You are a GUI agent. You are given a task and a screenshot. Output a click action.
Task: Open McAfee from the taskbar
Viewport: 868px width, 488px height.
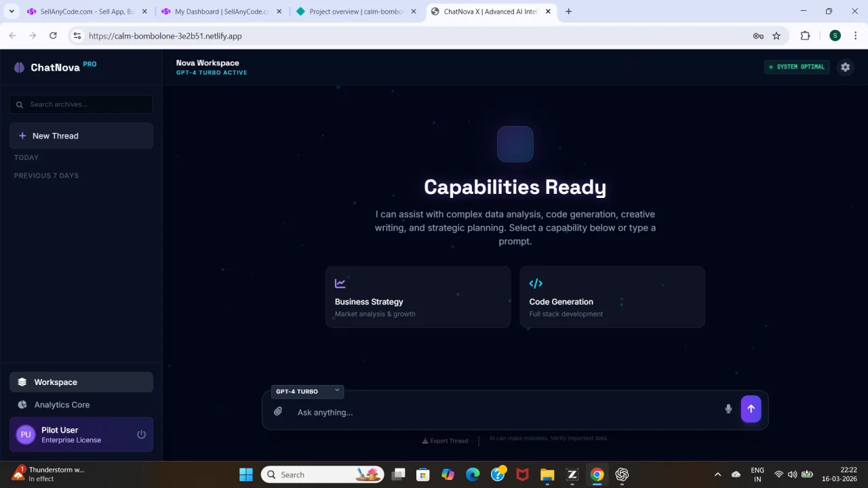[522, 474]
